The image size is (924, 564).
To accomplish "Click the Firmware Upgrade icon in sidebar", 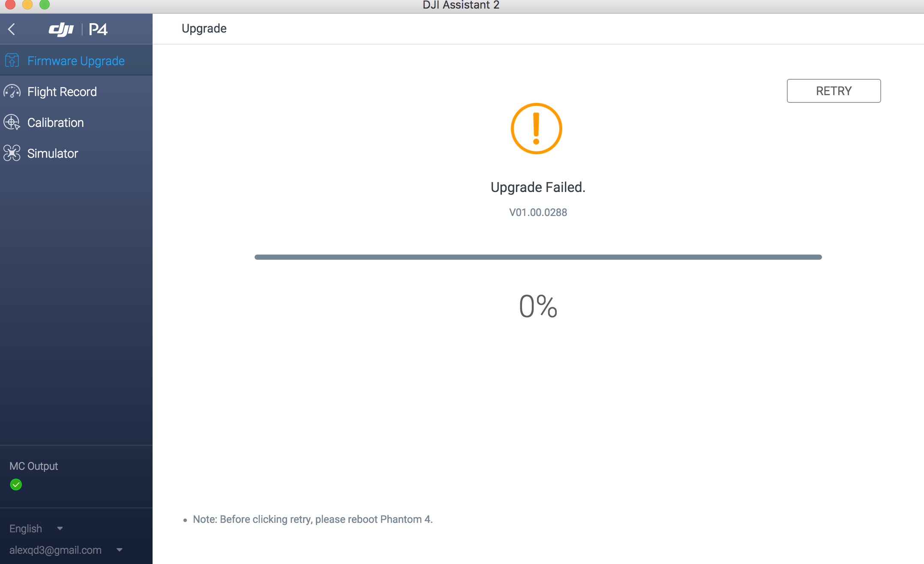I will pos(12,60).
